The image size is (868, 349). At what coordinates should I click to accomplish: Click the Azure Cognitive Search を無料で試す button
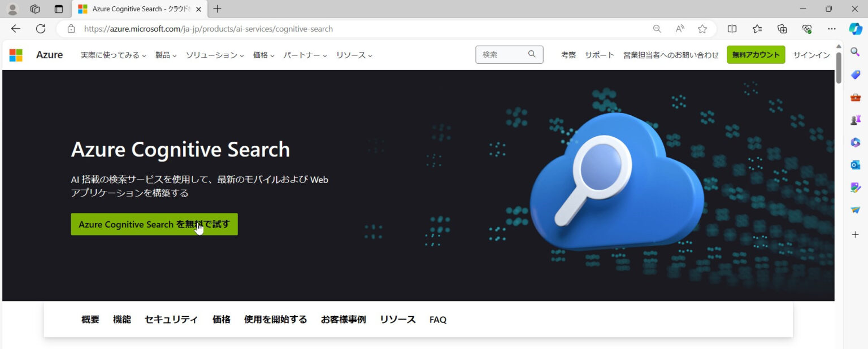tap(154, 224)
